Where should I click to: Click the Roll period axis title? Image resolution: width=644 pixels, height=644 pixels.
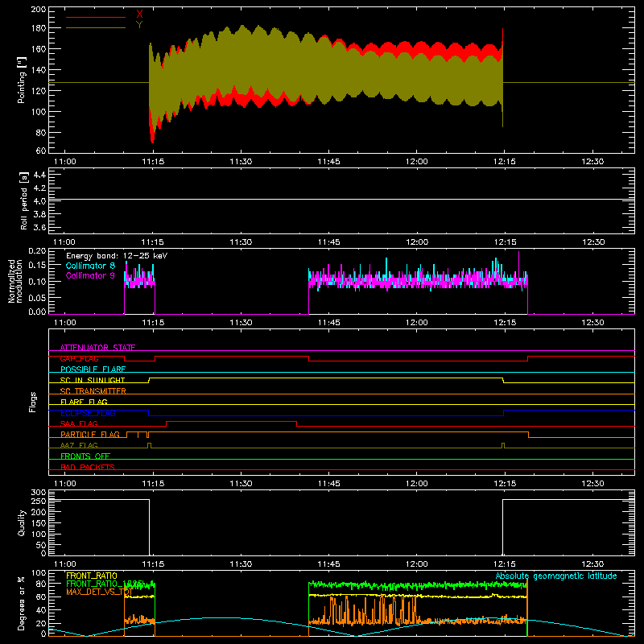tap(23, 200)
